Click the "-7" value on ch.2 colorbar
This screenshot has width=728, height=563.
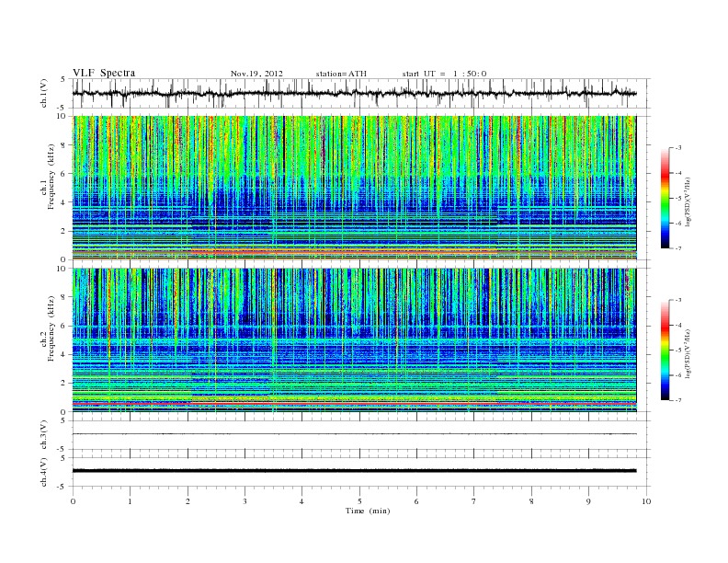(x=678, y=400)
